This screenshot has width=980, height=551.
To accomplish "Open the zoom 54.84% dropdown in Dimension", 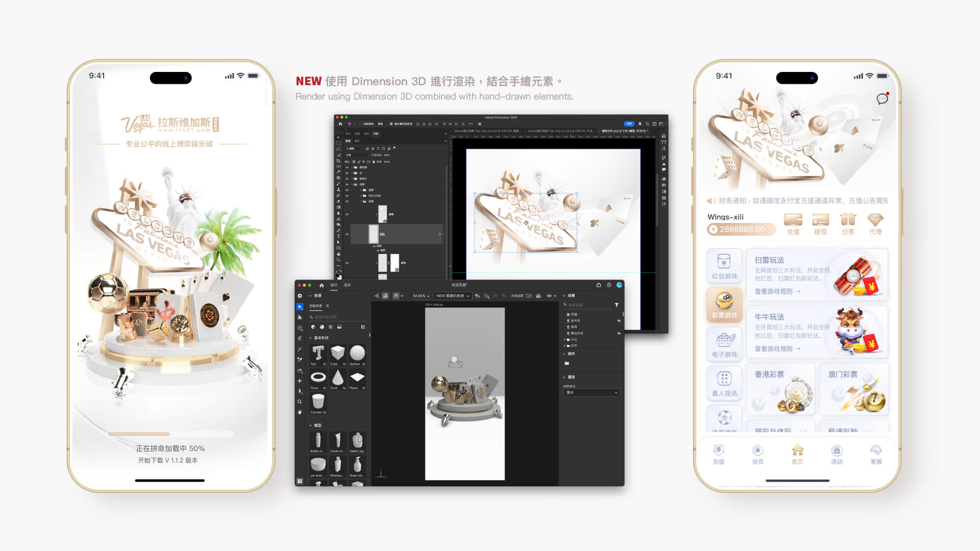I will click(x=421, y=296).
